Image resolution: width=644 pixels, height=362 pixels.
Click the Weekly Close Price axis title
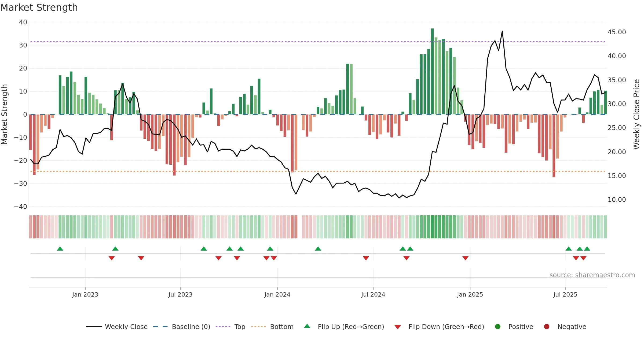coord(636,114)
